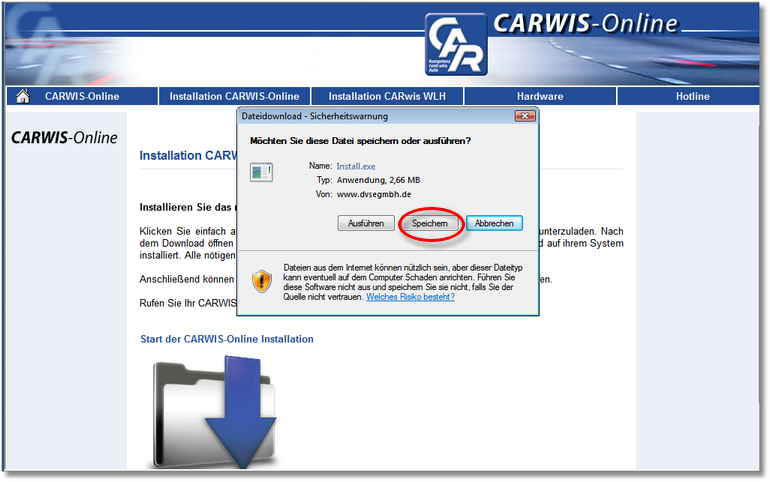Click the CAR logo in the header

tap(456, 45)
